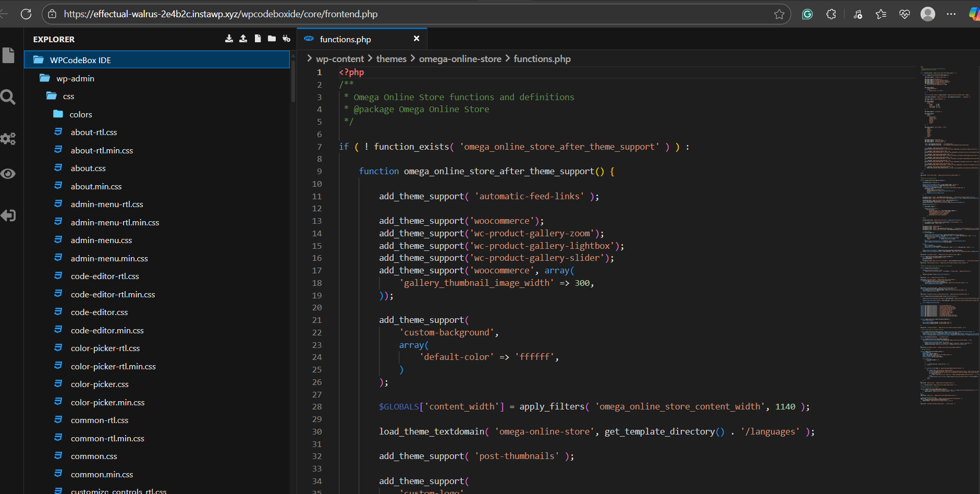Click the eye preview icon in the sidebar
The width and height of the screenshot is (980, 494).
pos(8,174)
